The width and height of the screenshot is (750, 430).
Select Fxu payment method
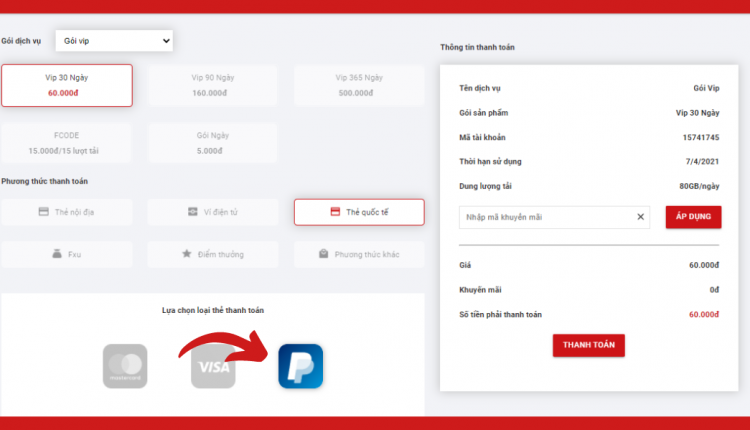click(67, 254)
